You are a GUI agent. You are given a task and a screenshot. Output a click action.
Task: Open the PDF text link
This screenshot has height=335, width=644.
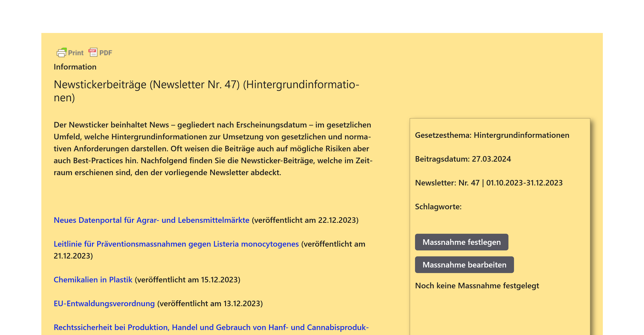click(x=106, y=53)
